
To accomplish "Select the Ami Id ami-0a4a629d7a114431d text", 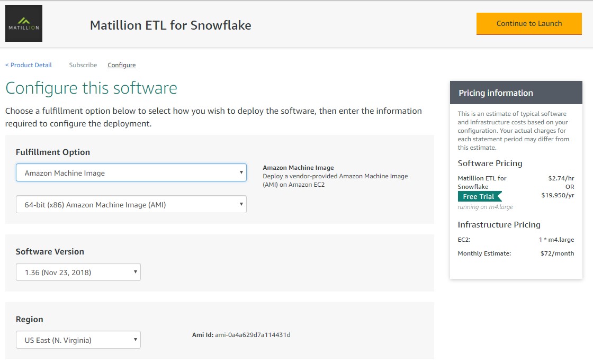I will 241,335.
